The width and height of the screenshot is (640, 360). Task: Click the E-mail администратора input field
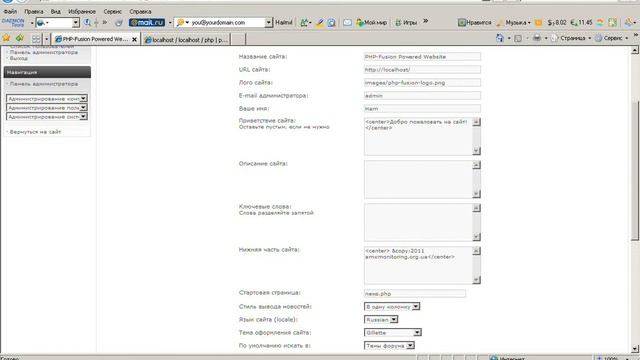[x=422, y=96]
